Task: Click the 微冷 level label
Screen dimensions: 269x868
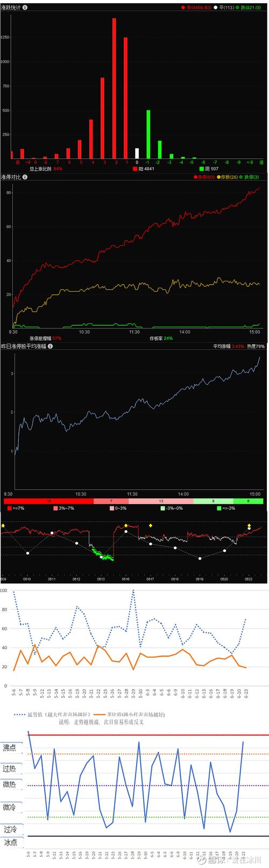Action: [9, 807]
